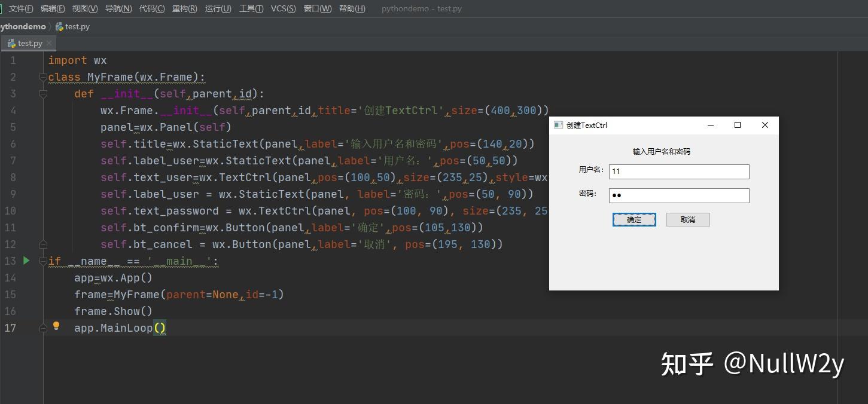Open the 帮助(H) menu
This screenshot has width=868, height=404.
tap(352, 8)
